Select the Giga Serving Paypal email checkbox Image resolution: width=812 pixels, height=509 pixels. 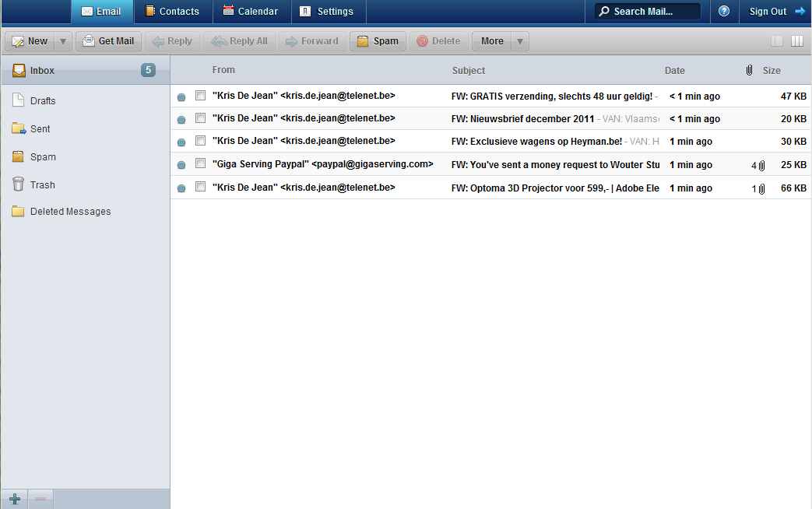pos(201,164)
